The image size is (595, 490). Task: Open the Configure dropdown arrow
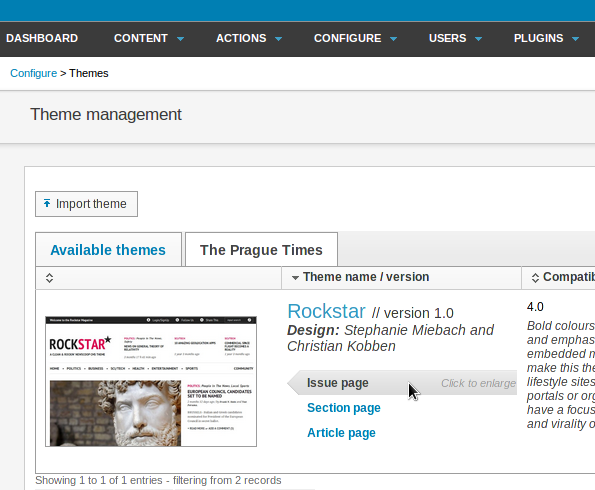394,39
